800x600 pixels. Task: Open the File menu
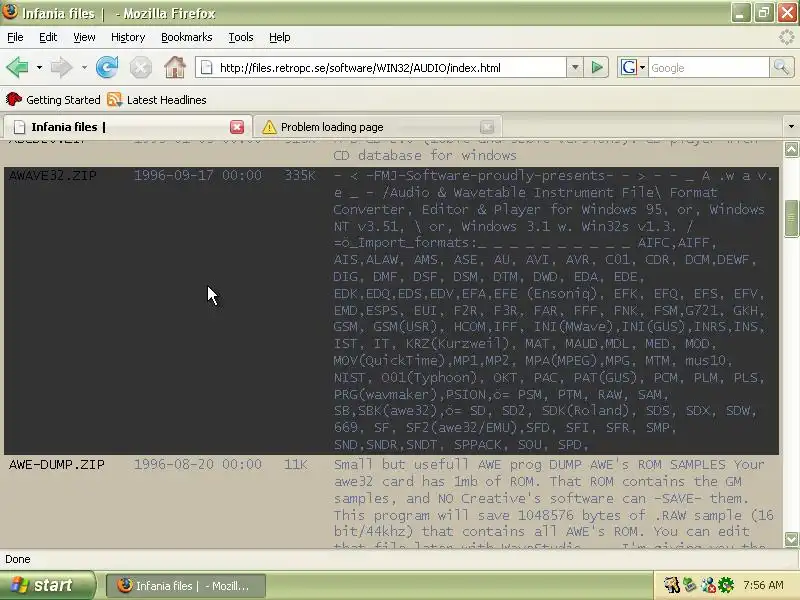(15, 37)
